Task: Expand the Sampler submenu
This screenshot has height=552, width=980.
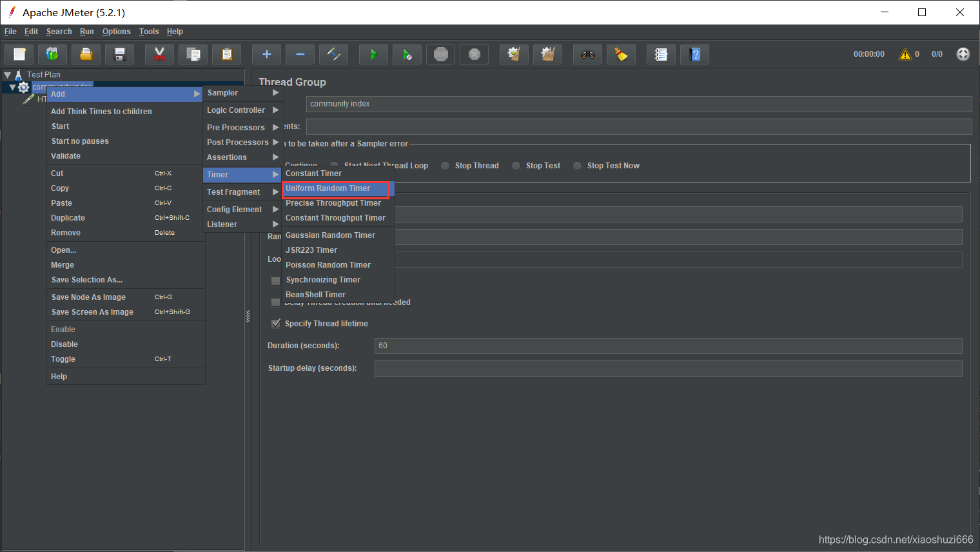Action: (x=242, y=93)
